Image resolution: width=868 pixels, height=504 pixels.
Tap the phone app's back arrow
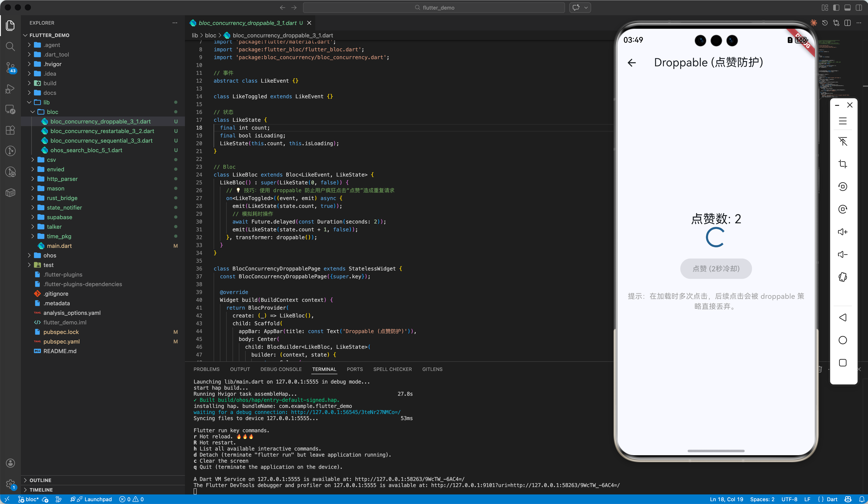pos(632,63)
